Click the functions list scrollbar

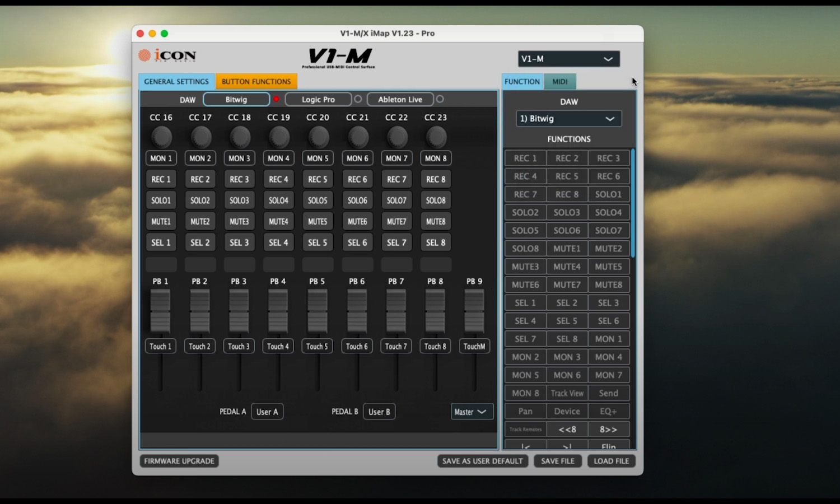click(633, 203)
